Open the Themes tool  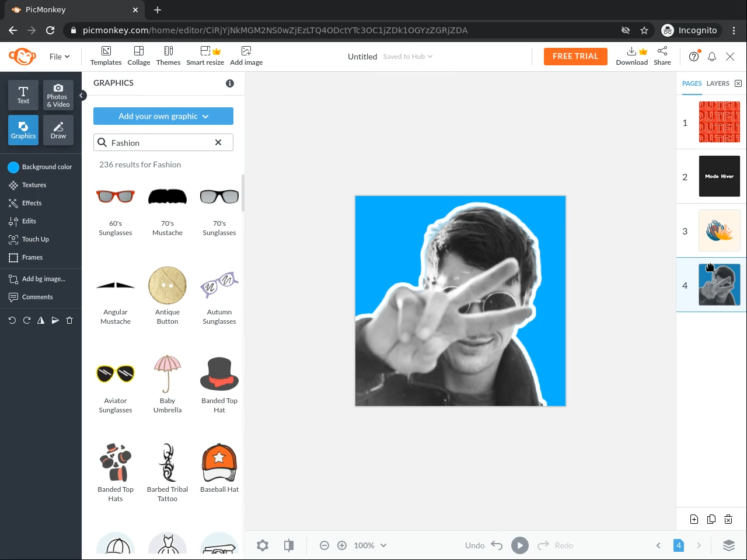click(x=168, y=56)
